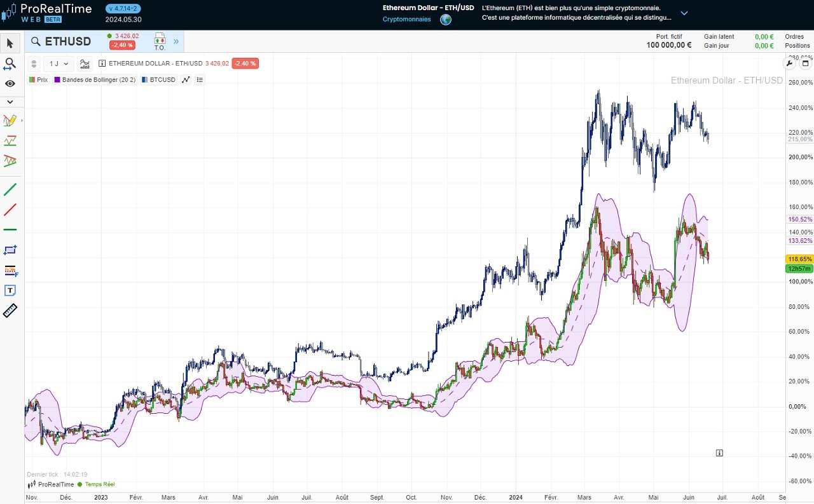Click the -2,40 % badge under ETHUSD price
The height and width of the screenshot is (504, 814).
[x=121, y=45]
